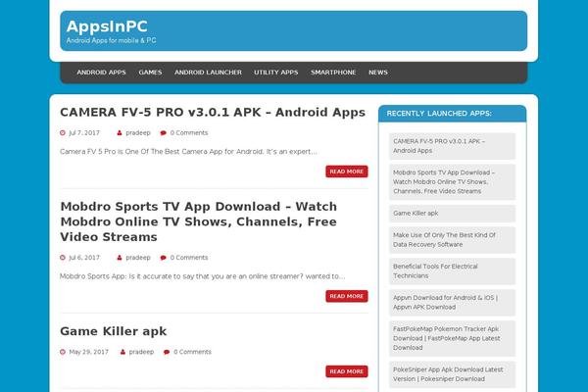
Task: Click the author icon in the Camera FV-5 post
Action: coord(120,133)
